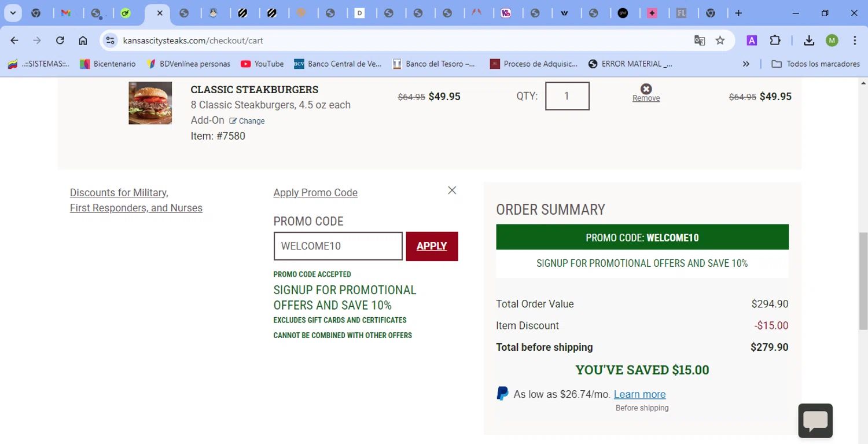The width and height of the screenshot is (868, 444).
Task: Click the steakburgers quantity field
Action: [x=567, y=96]
